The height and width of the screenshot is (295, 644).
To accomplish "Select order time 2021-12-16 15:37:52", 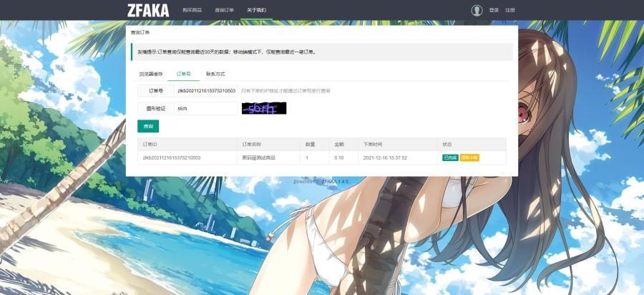I will coord(385,158).
